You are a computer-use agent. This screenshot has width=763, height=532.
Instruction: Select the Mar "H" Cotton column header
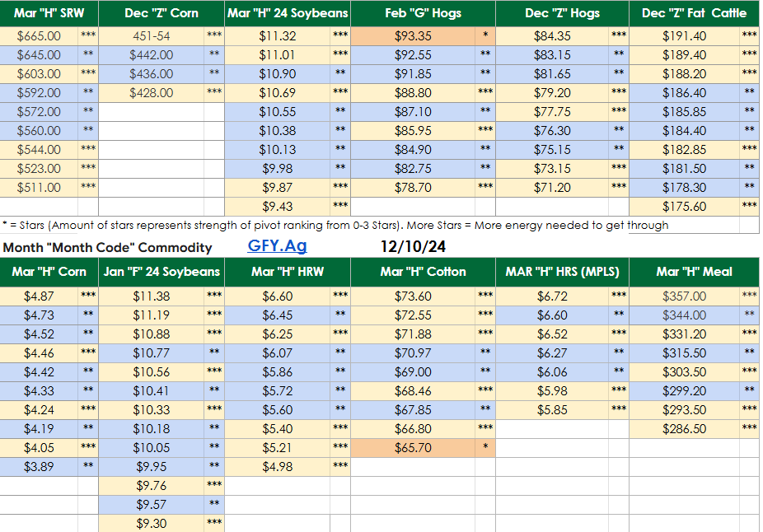[x=423, y=272]
